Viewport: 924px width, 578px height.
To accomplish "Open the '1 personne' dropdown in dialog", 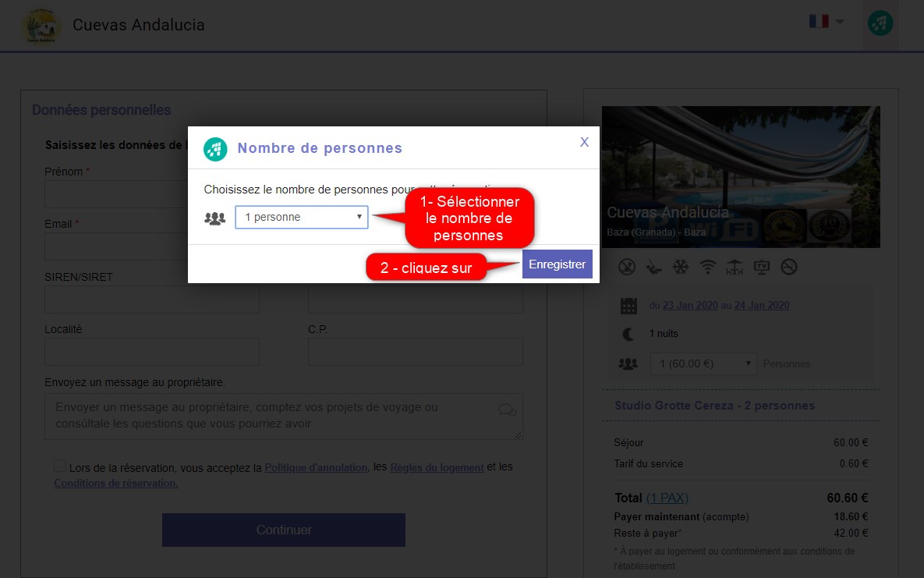I will click(302, 217).
